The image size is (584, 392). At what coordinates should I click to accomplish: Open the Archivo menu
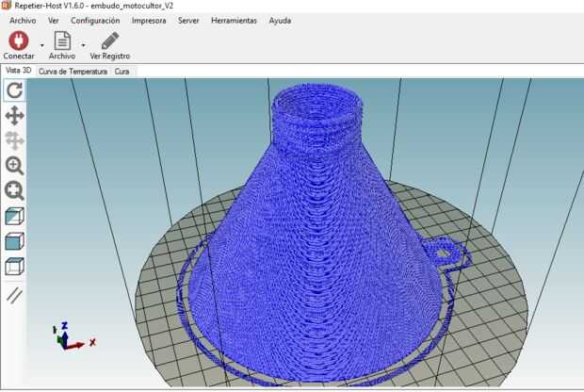point(23,21)
